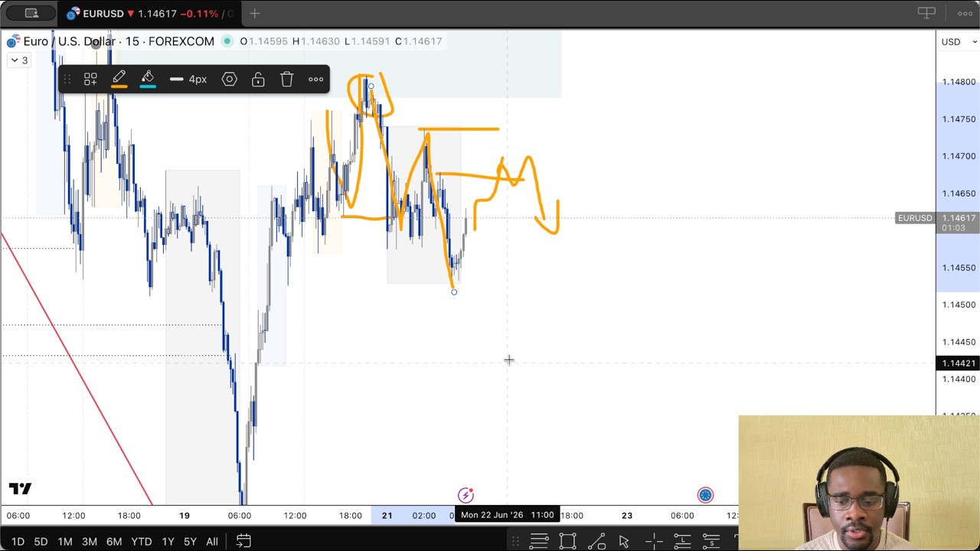Image resolution: width=980 pixels, height=551 pixels.
Task: Click the drawing endpoint handle at chart low
Action: pyautogui.click(x=454, y=292)
